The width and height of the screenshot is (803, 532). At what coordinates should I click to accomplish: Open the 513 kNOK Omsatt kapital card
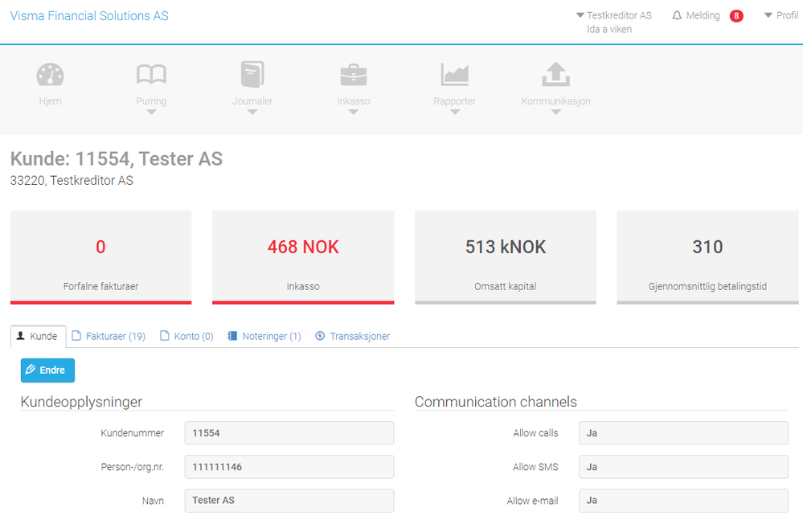(x=506, y=257)
